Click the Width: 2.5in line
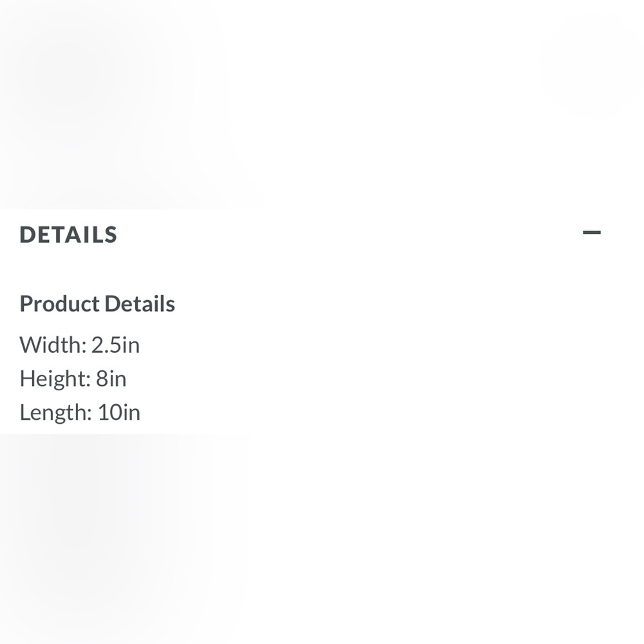 [80, 345]
